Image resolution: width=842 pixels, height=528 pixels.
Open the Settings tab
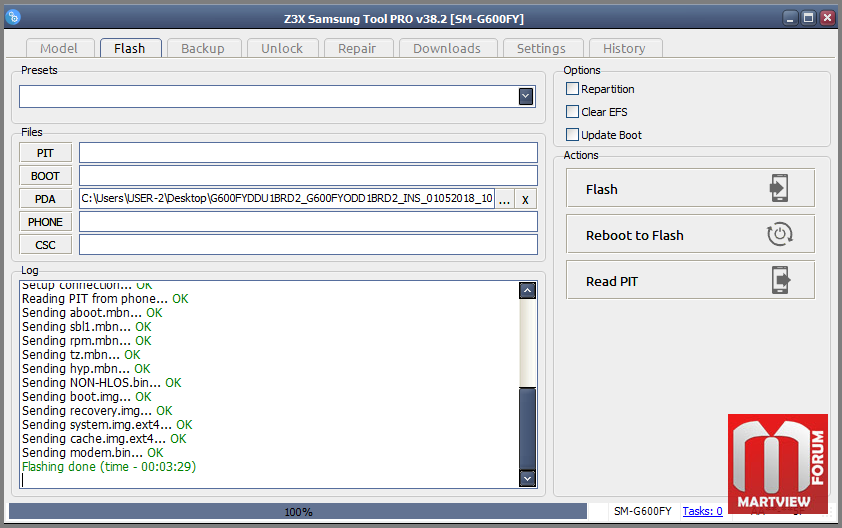pyautogui.click(x=542, y=48)
